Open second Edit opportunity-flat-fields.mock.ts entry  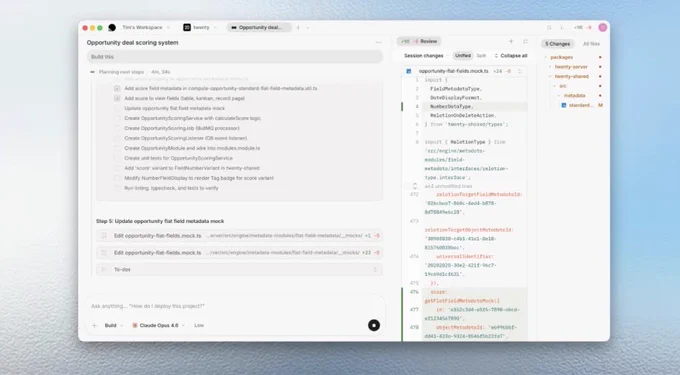pos(239,252)
